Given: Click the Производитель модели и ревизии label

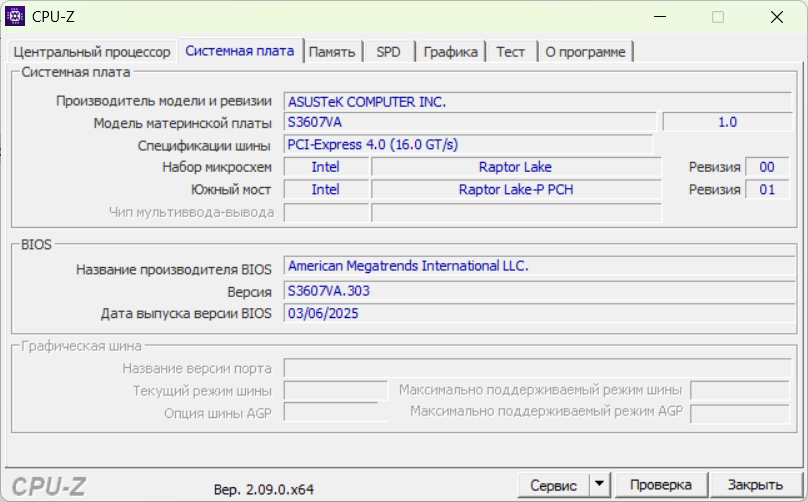Looking at the screenshot, I should (164, 101).
